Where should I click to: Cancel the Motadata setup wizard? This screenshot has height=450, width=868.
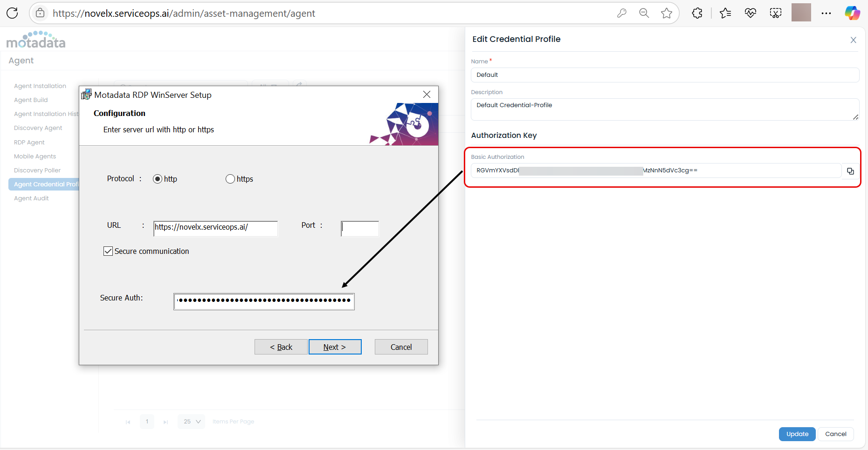pyautogui.click(x=401, y=347)
